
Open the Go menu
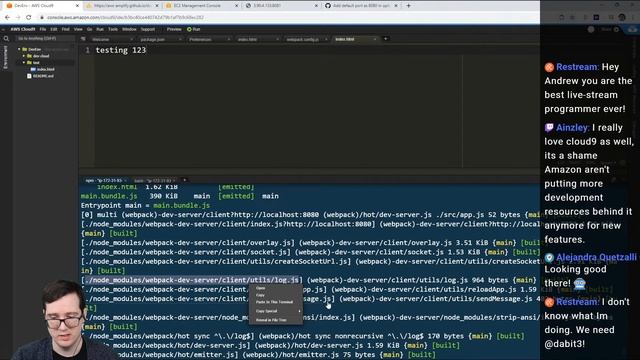pyautogui.click(x=89, y=29)
